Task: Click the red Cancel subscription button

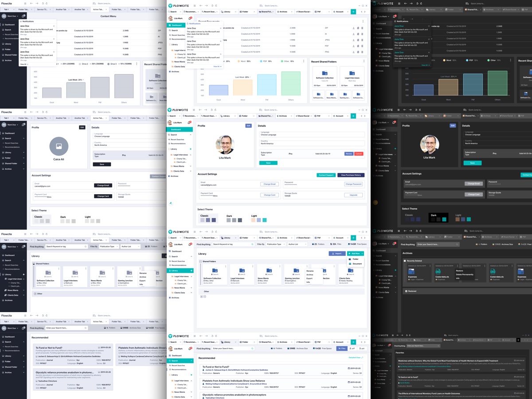Action: (x=359, y=154)
